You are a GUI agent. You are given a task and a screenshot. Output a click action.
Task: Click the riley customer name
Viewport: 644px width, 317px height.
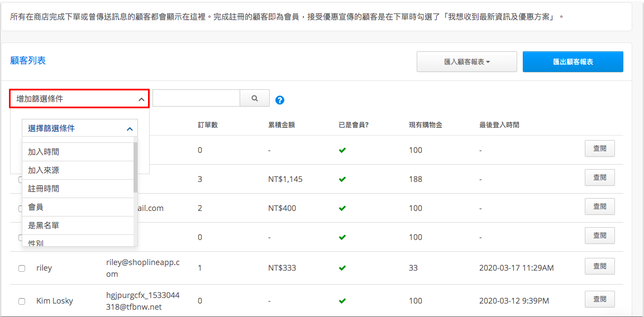click(44, 268)
